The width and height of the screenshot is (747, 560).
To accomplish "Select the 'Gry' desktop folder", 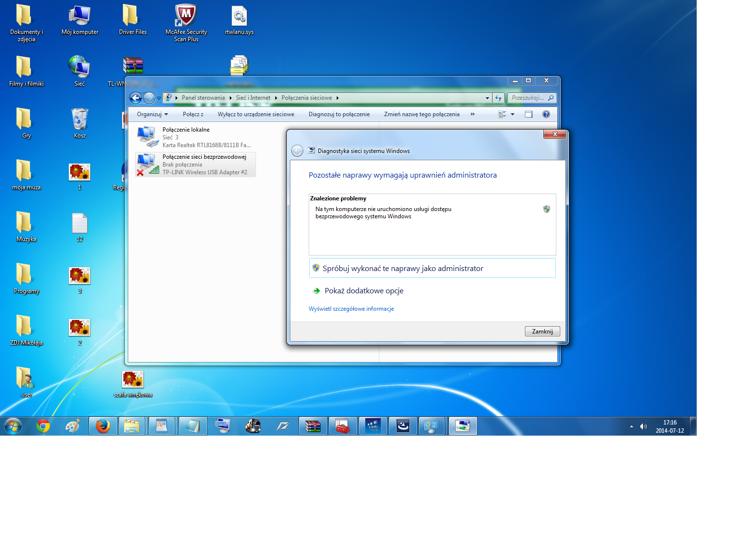I will point(27,123).
